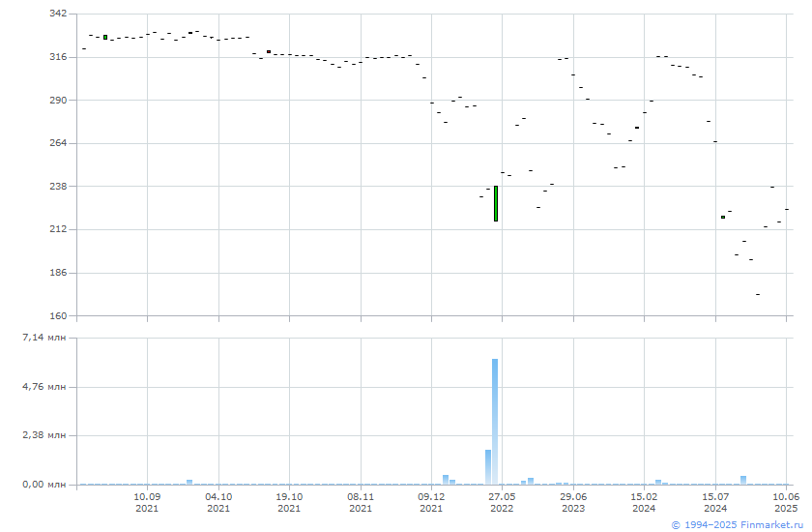
Task: Click the 186 price axis label
Action: [x=58, y=272]
